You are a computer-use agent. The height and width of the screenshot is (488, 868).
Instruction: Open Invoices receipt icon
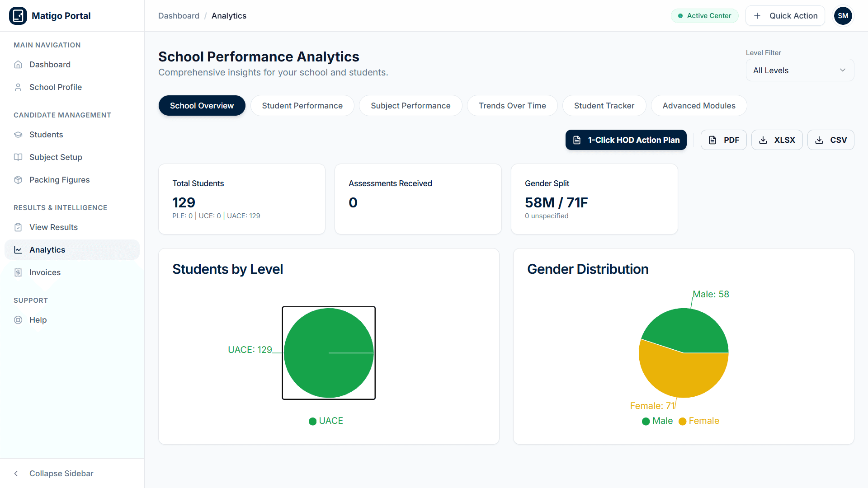tap(18, 272)
